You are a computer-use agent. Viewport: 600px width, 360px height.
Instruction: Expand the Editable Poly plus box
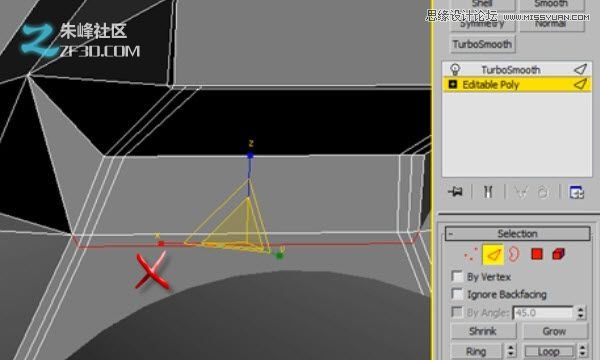(x=453, y=84)
